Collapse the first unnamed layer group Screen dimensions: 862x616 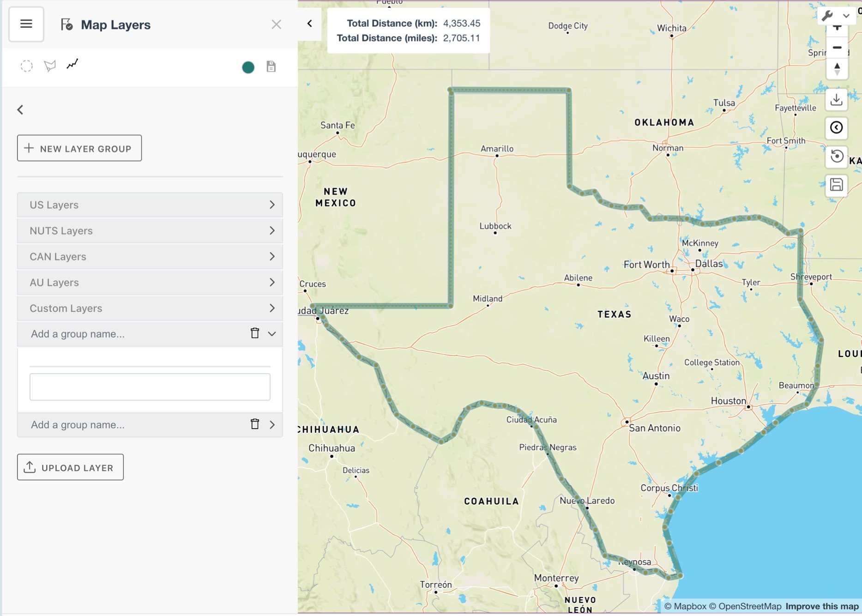(272, 333)
